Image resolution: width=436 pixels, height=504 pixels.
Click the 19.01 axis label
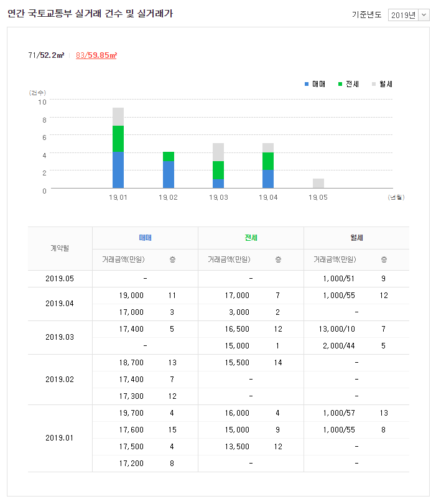(x=118, y=197)
